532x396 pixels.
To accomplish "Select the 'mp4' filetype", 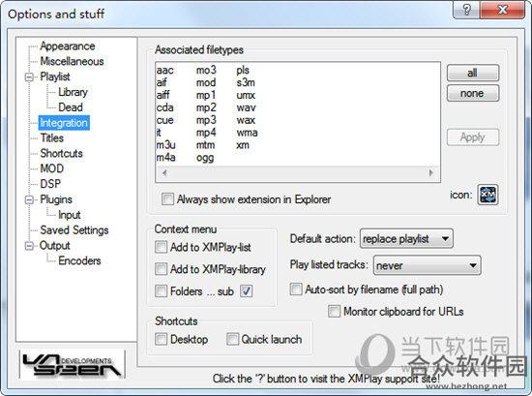I will [206, 133].
